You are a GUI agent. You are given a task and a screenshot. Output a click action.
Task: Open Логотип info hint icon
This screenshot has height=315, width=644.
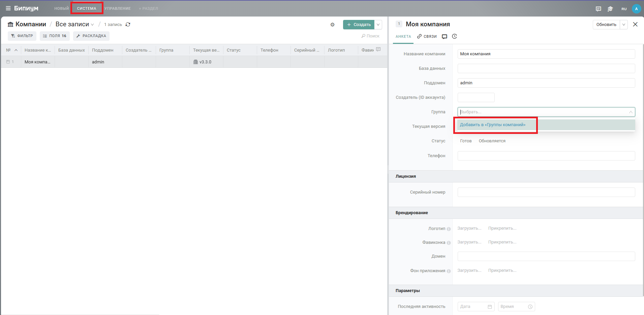click(x=449, y=229)
